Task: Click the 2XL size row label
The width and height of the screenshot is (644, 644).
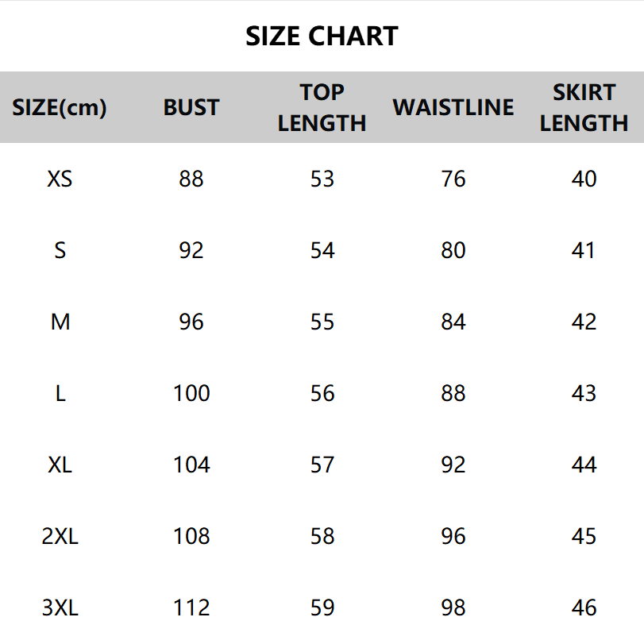Action: [x=60, y=537]
